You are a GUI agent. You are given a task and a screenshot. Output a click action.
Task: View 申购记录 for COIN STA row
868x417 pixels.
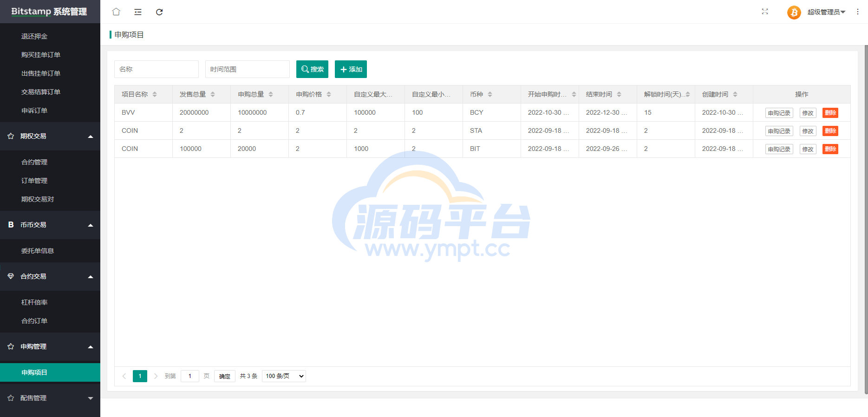tap(779, 131)
